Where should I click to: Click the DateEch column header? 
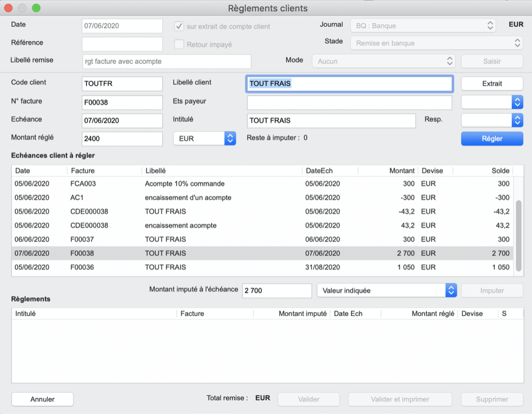pyautogui.click(x=330, y=171)
